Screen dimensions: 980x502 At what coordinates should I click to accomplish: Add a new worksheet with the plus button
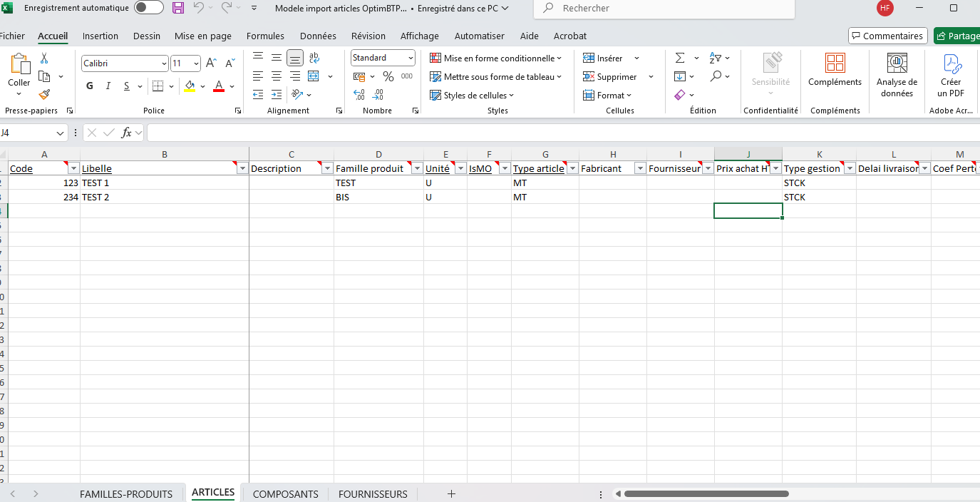[451, 493]
